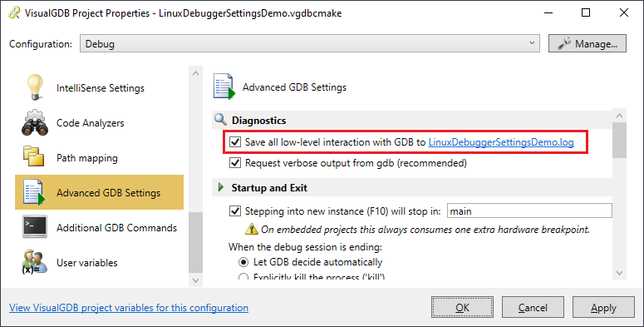Viewport: 644px width, 327px height.
Task: Uncheck Save all low-level interaction with GDB
Action: coord(235,142)
